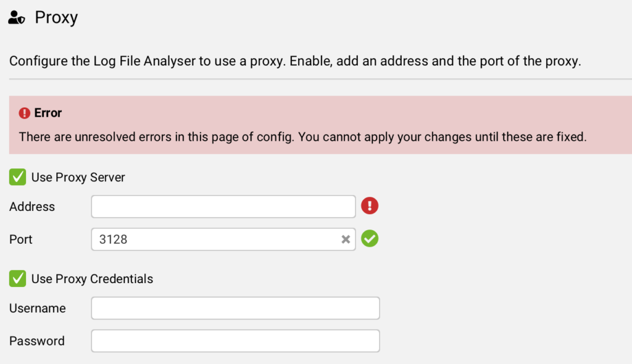The width and height of the screenshot is (632, 364).
Task: Click into the Password input field
Action: (235, 341)
